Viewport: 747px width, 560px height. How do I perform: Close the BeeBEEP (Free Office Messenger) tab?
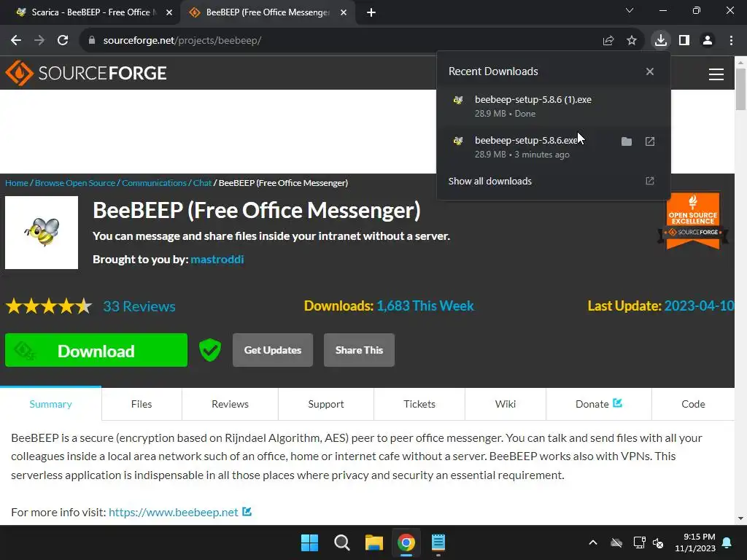[x=344, y=12]
